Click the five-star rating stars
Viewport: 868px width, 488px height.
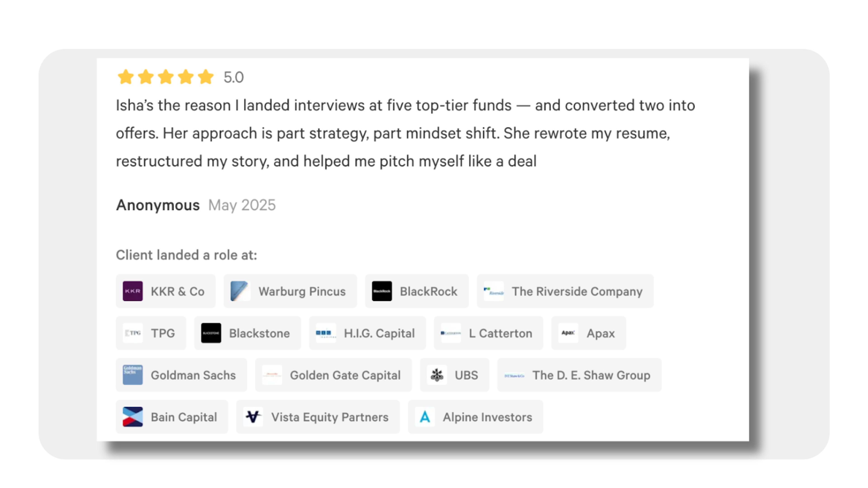pyautogui.click(x=165, y=77)
